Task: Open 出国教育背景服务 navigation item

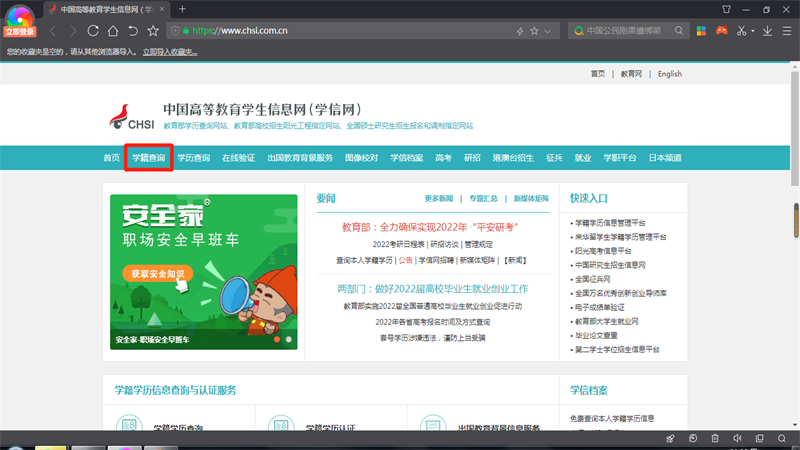Action: click(300, 158)
